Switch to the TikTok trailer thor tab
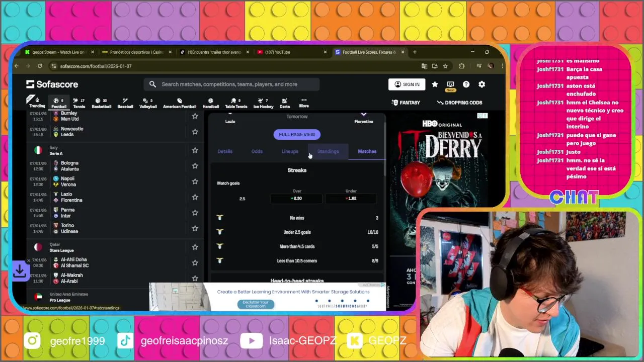Image resolution: width=644 pixels, height=362 pixels. [214, 52]
